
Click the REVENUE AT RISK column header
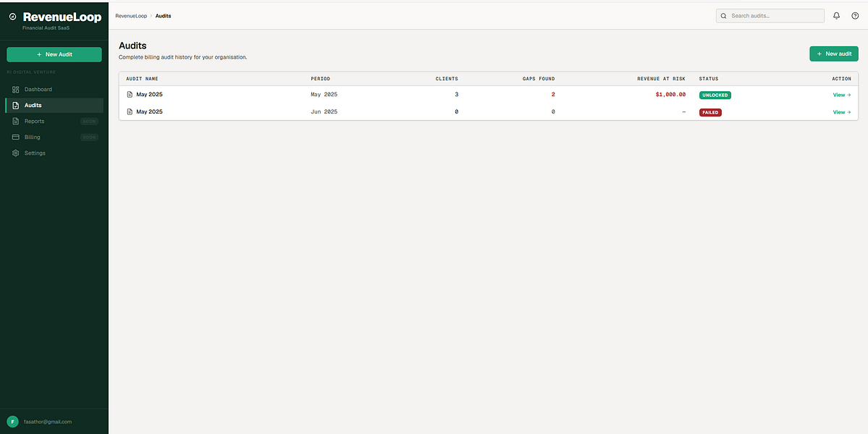[x=662, y=79]
